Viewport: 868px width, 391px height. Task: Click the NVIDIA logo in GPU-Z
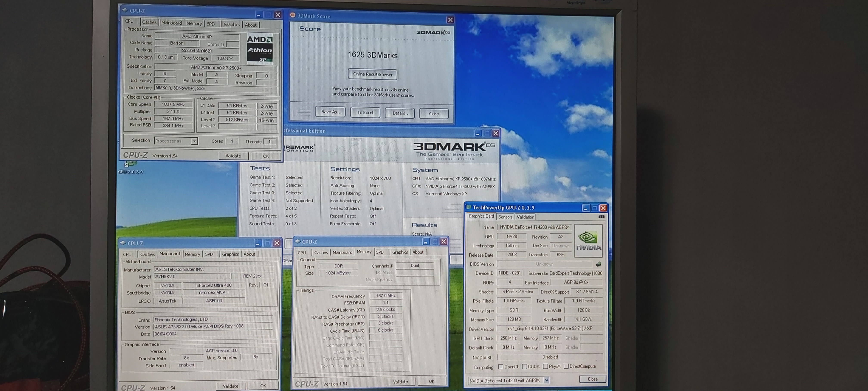588,241
